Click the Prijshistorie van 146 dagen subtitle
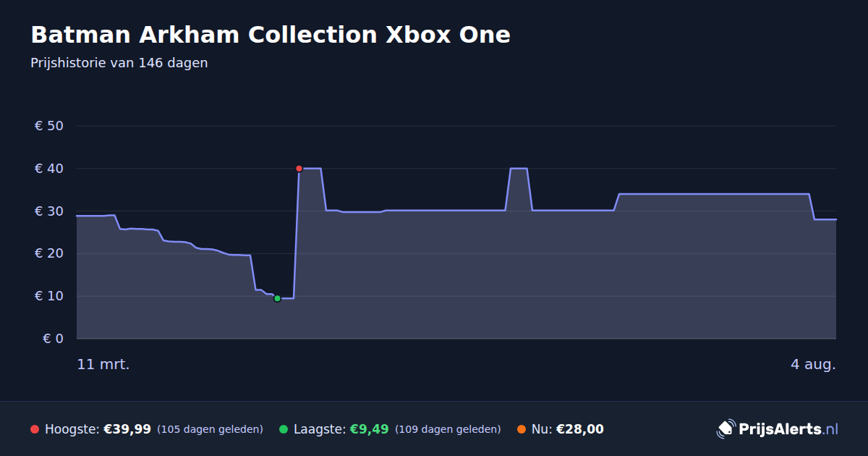This screenshot has height=456, width=868. pyautogui.click(x=119, y=63)
